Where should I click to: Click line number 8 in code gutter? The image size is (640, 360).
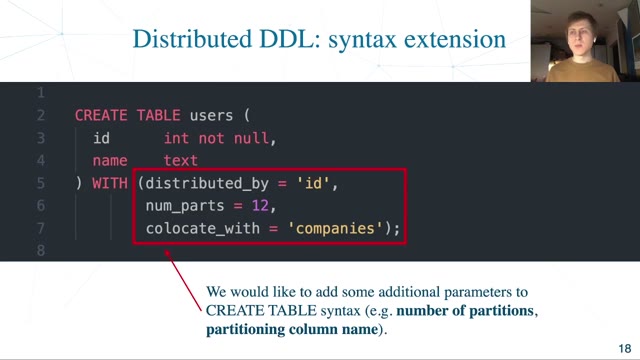(x=41, y=250)
